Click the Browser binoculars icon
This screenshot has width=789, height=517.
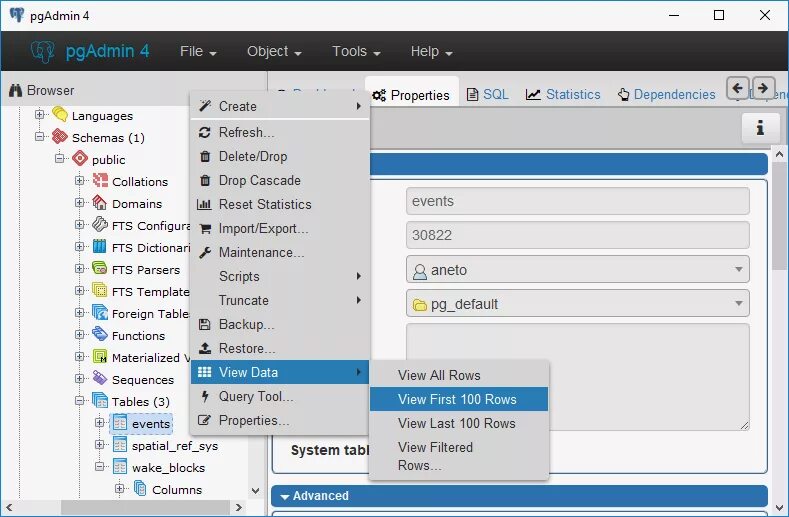[x=16, y=91]
